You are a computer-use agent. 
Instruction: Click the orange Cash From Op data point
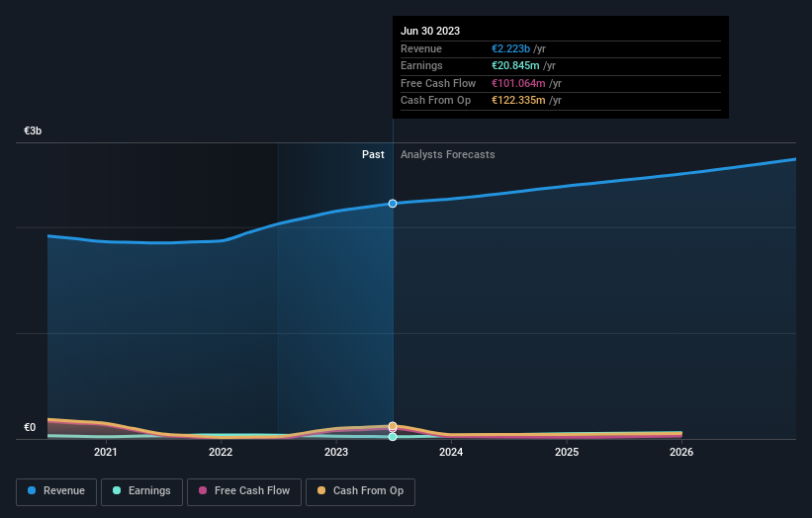click(x=393, y=426)
